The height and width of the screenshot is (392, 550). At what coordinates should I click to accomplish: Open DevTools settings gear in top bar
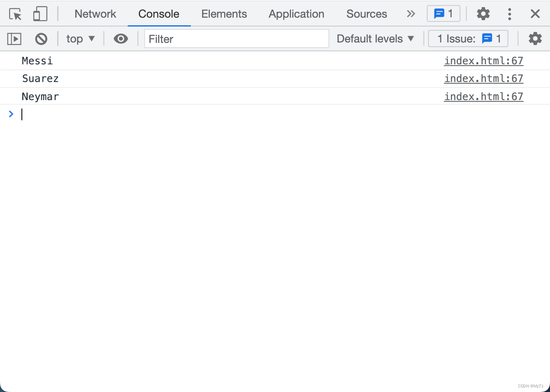(483, 14)
